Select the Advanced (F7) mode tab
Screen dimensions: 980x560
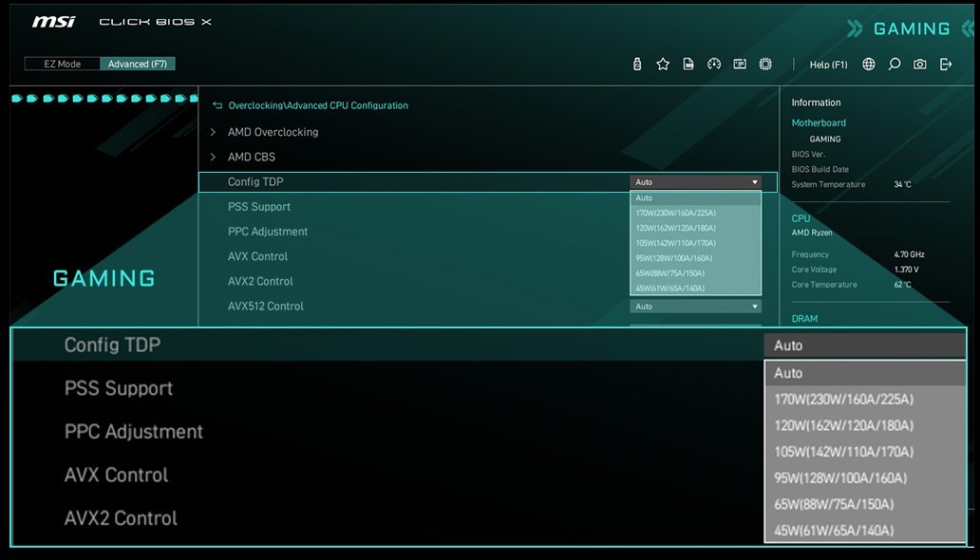[138, 64]
